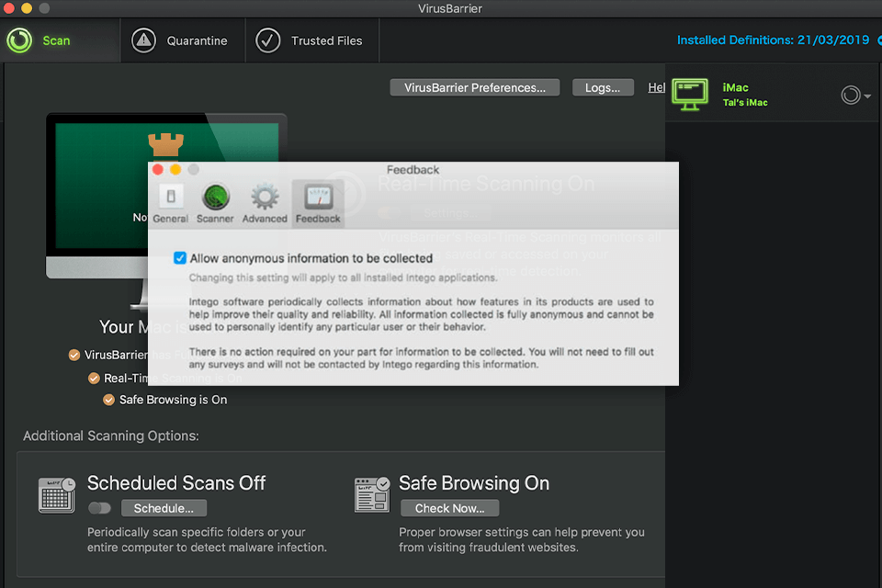The width and height of the screenshot is (882, 588).
Task: Click the Safe Browsing is On checkmark
Action: tap(109, 400)
